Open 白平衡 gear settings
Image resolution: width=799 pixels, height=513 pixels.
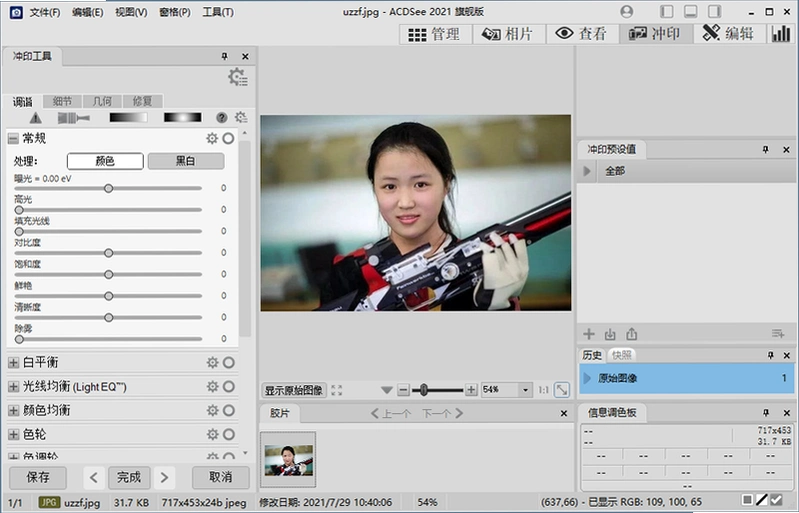point(212,363)
